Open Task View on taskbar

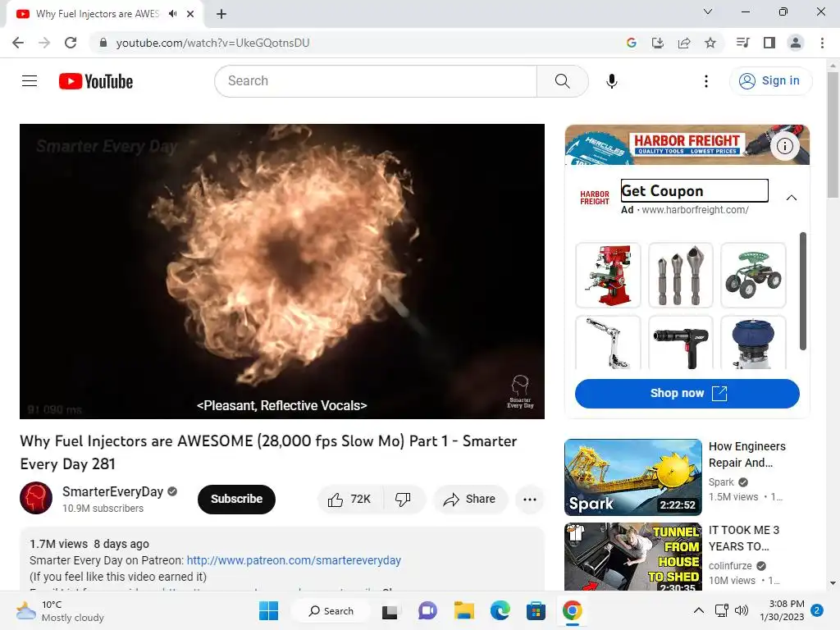pos(390,610)
